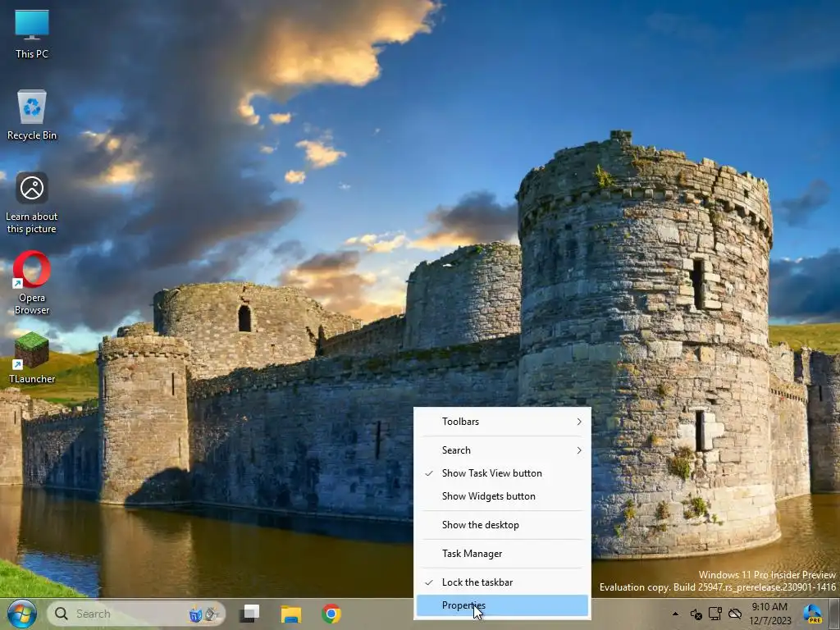
Task: Open Task Manager from context menu
Action: (503, 554)
